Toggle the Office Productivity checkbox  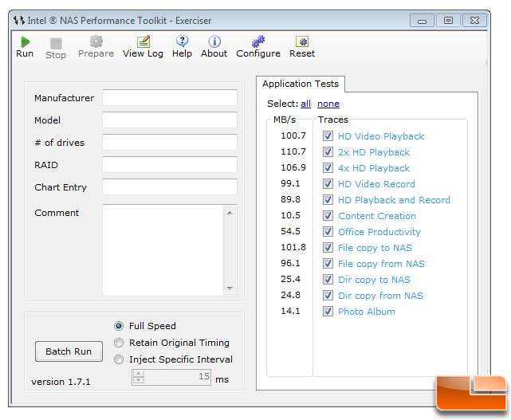(x=328, y=232)
